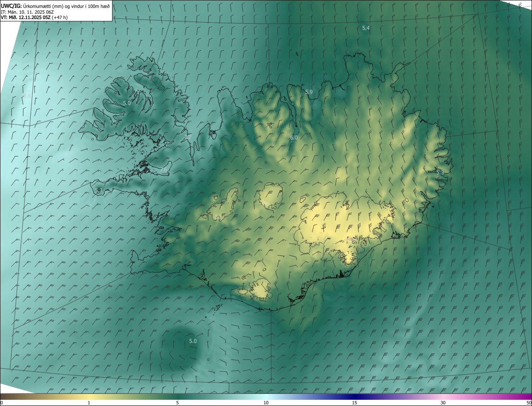This screenshot has width=532, height=406.
Task: Click the initial time line "IT: Mán. 10. 11. 2025 06Z"
Action: (x=27, y=12)
